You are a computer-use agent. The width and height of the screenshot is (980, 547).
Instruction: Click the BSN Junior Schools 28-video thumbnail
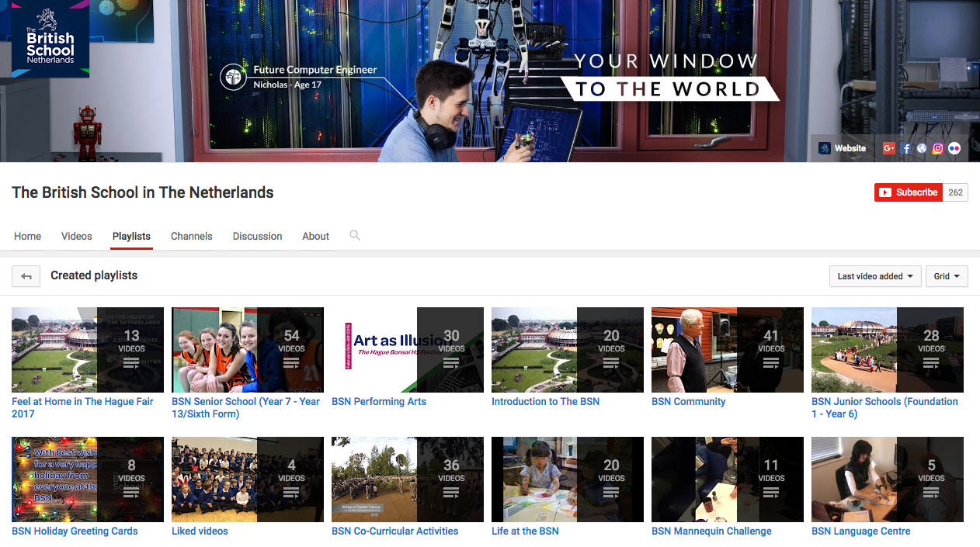[x=888, y=350]
